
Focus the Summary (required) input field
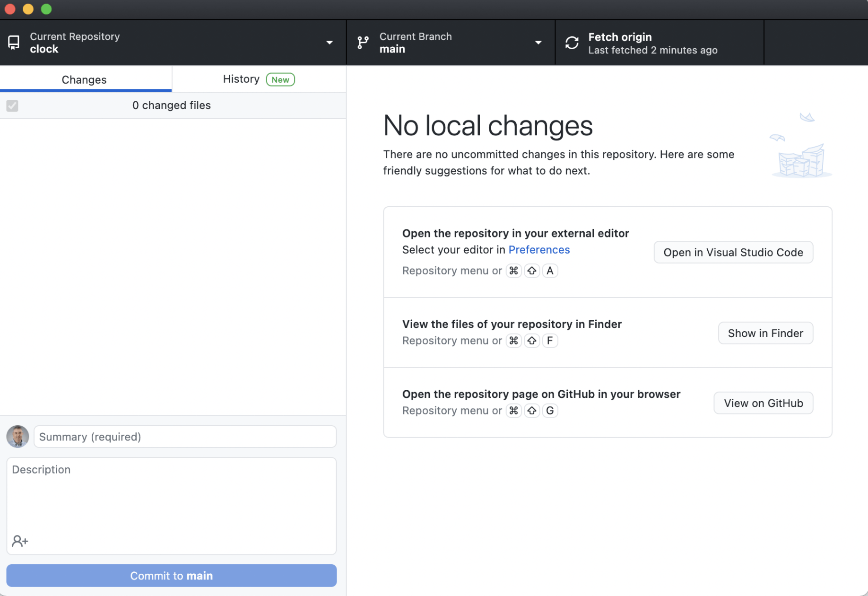click(185, 437)
